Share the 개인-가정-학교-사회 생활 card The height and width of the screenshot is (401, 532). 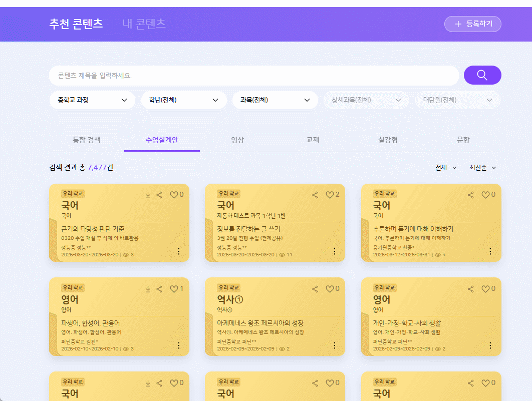tap(471, 289)
